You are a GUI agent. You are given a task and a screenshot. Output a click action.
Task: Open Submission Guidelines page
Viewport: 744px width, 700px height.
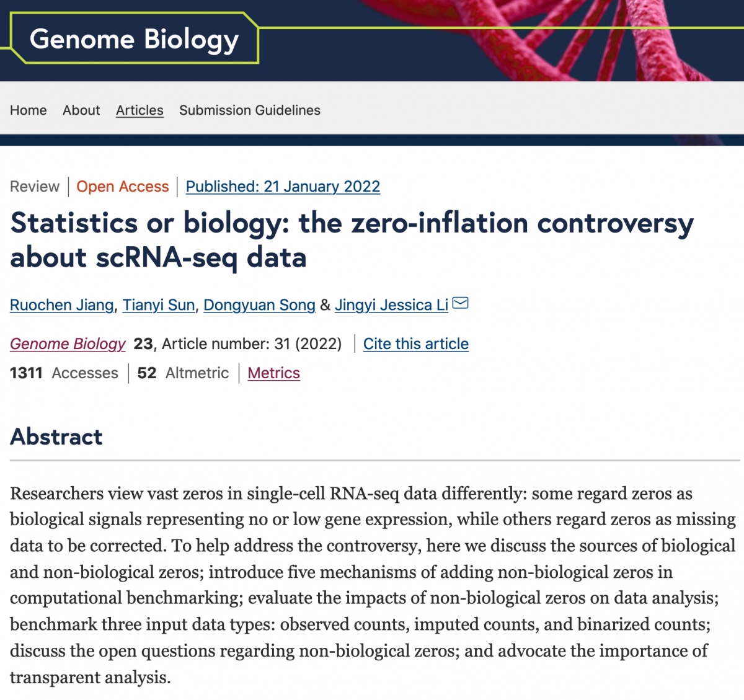click(250, 110)
